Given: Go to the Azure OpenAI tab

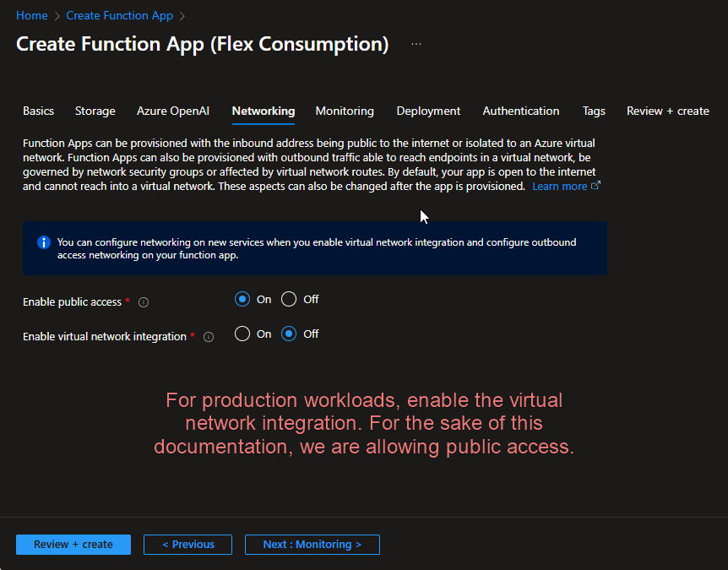Looking at the screenshot, I should pyautogui.click(x=173, y=111).
